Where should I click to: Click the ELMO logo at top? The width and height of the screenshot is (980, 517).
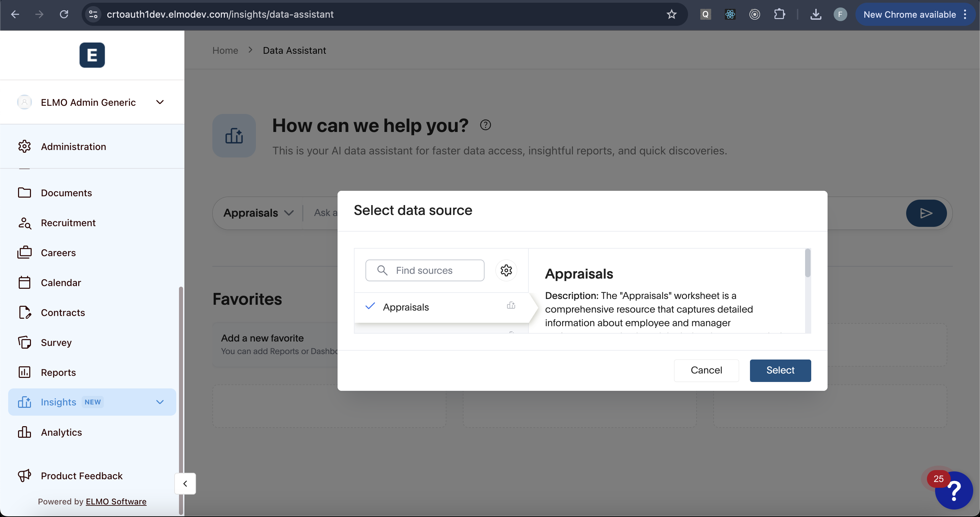[x=92, y=55]
